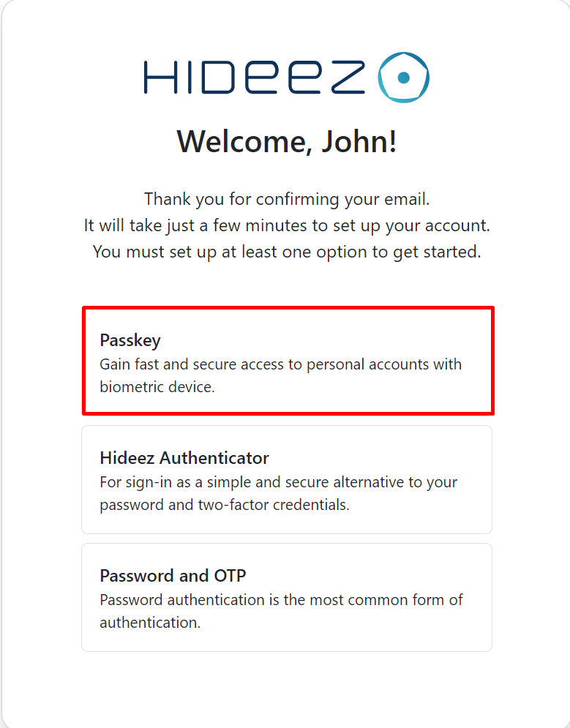Click the lone "authentication." text line
Screen dimensions: 570x728
click(150, 623)
